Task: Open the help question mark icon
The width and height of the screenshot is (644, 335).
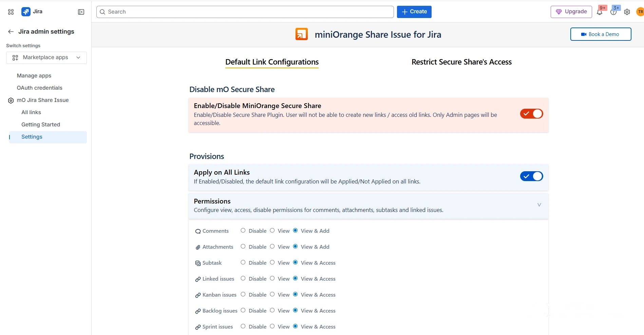Action: click(x=613, y=12)
